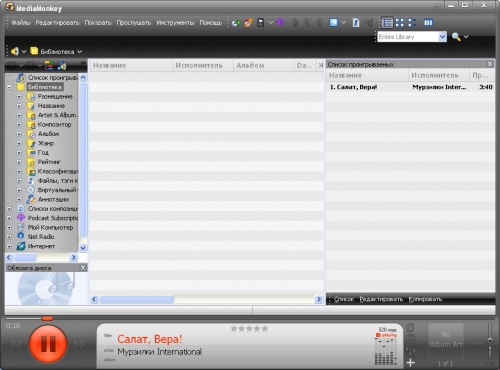Open the search options arrow next to magnifier
The width and height of the screenshot is (500, 370).
466,37
